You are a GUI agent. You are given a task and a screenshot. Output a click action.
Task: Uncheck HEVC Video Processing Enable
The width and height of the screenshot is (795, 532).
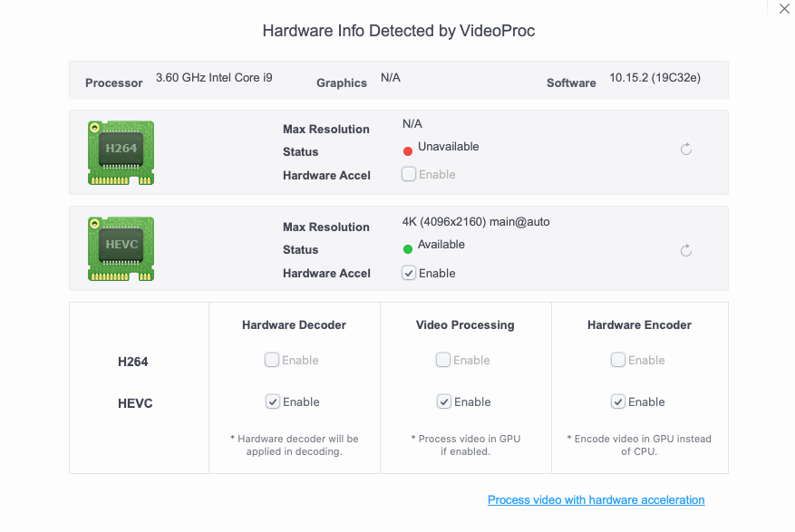[x=443, y=401]
